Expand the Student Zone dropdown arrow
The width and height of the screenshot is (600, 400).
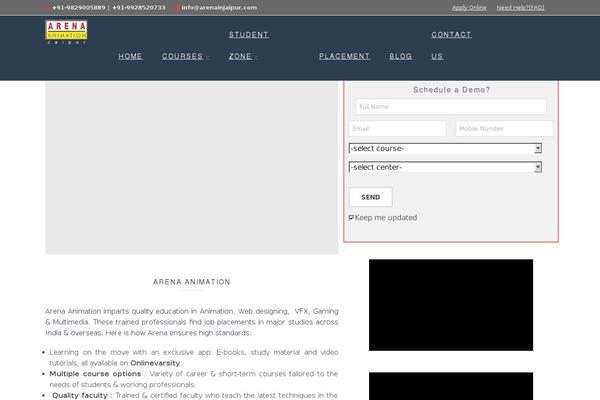tap(256, 57)
